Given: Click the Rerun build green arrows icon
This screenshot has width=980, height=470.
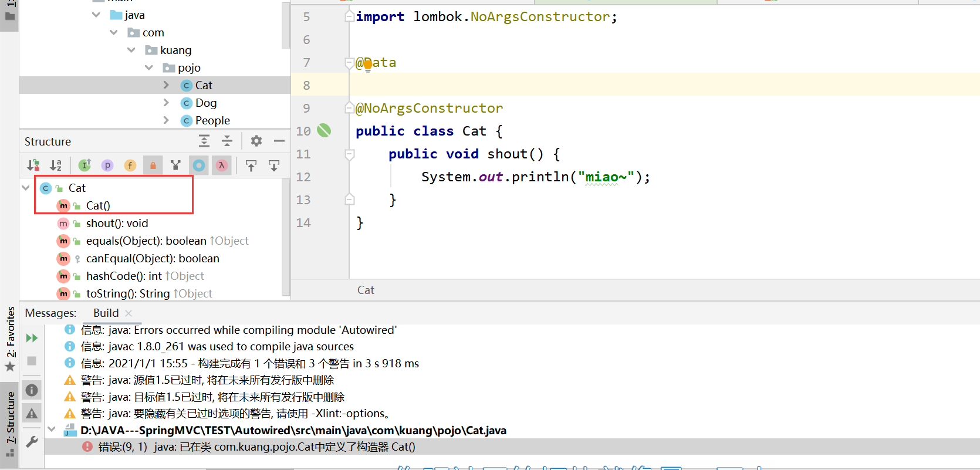Looking at the screenshot, I should tap(32, 338).
